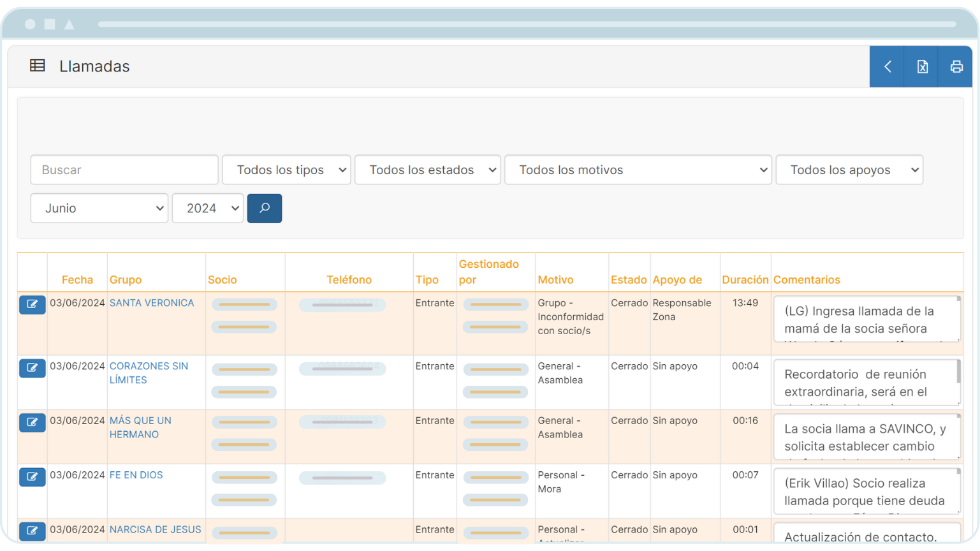This screenshot has height=551, width=980.
Task: Open the SANTA VERONICA group link
Action: 152,303
